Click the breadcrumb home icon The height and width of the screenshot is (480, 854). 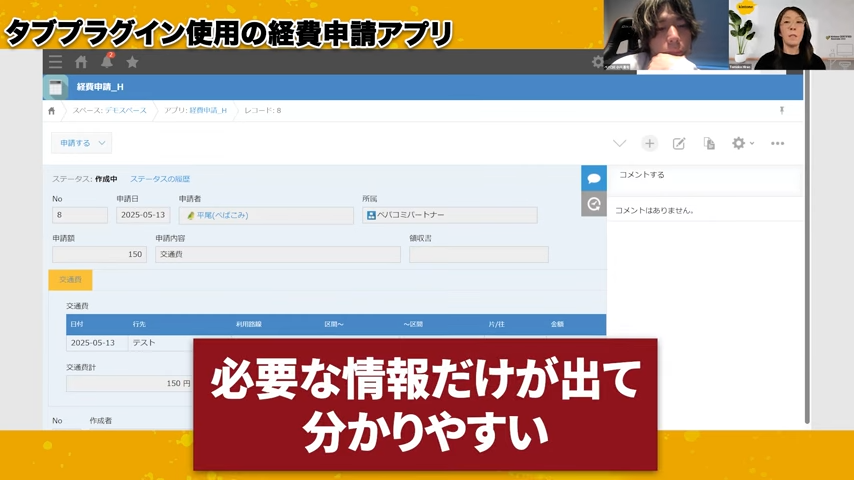(x=52, y=111)
